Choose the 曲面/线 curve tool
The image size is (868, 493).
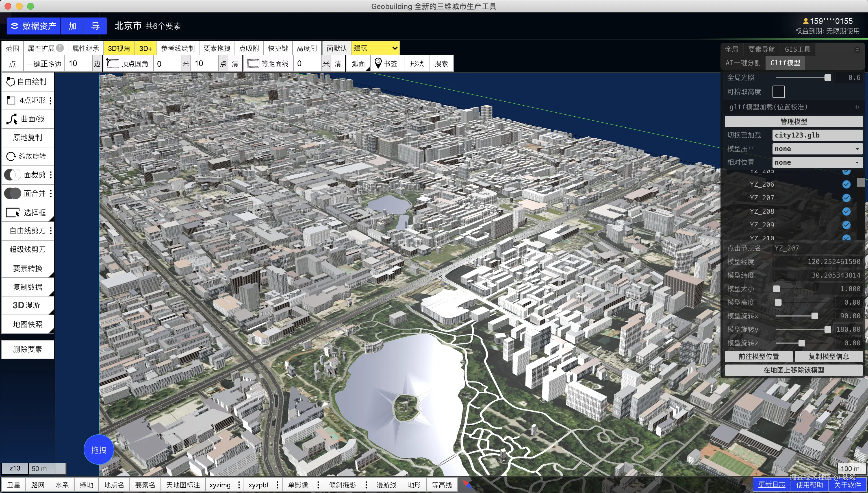27,119
